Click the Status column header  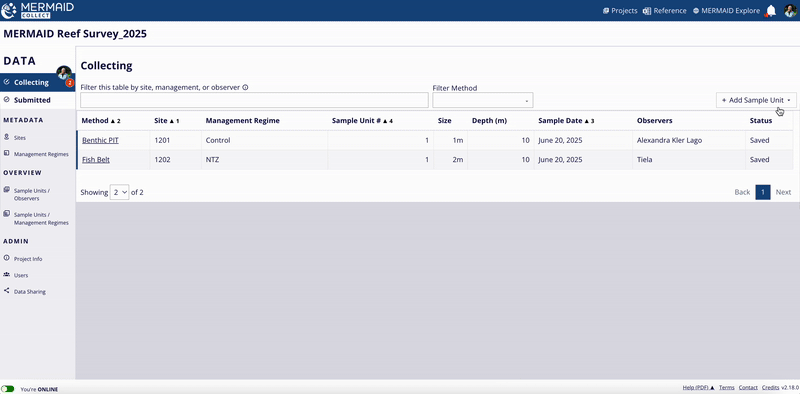point(761,121)
